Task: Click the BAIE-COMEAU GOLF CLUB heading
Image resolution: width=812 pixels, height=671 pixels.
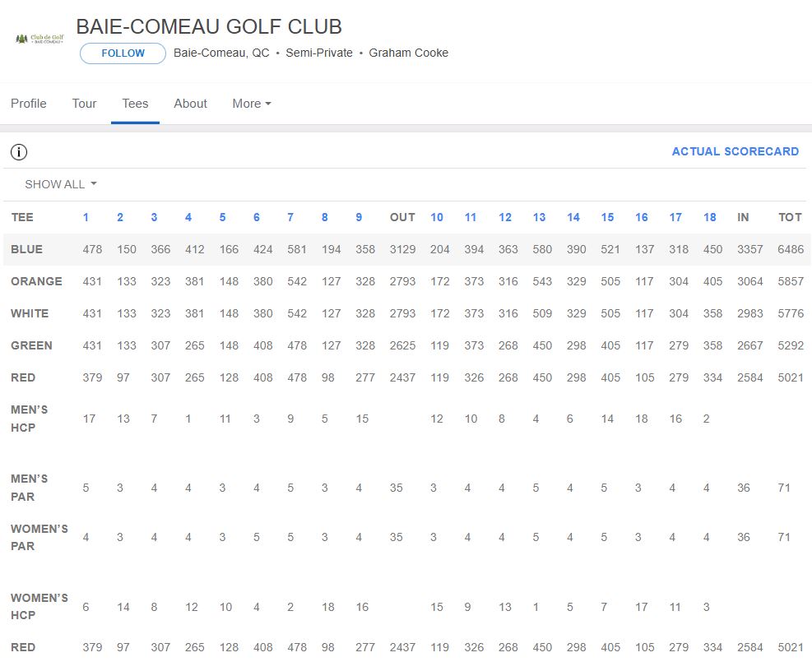Action: [209, 27]
